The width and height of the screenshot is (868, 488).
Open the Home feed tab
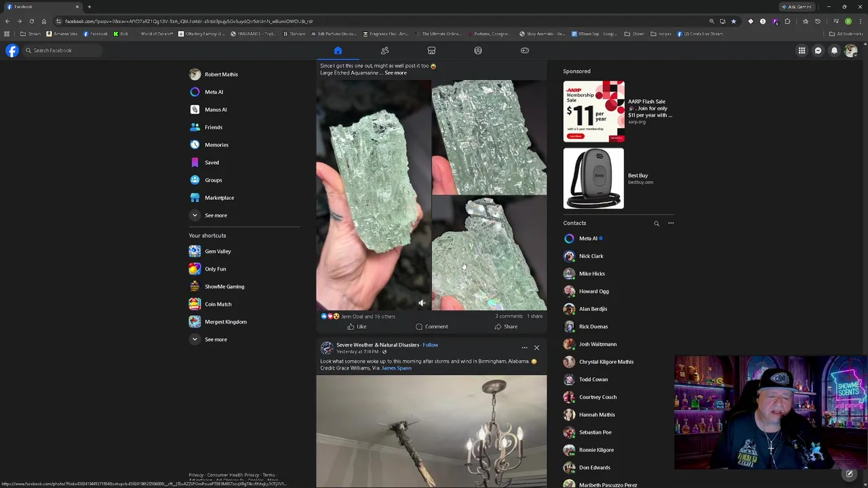[338, 50]
